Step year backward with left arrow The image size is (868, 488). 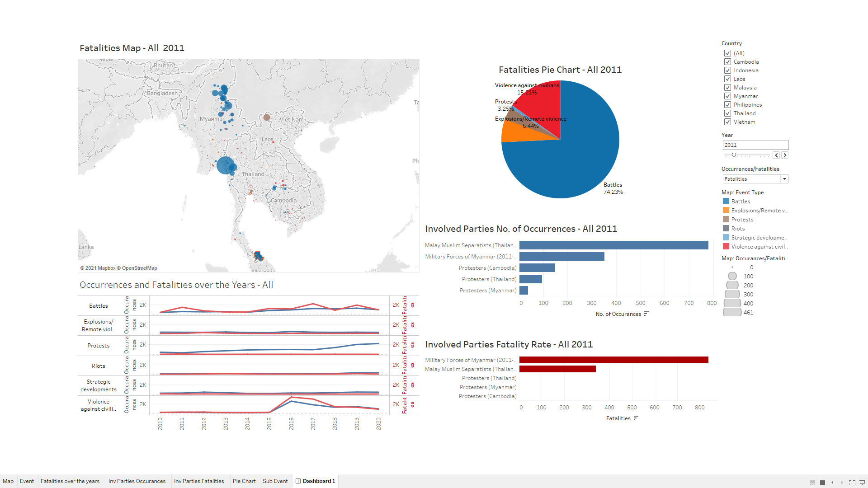click(x=776, y=155)
